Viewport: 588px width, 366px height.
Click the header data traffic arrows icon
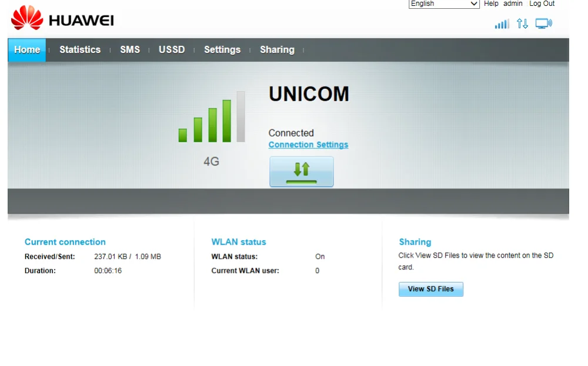click(x=522, y=24)
